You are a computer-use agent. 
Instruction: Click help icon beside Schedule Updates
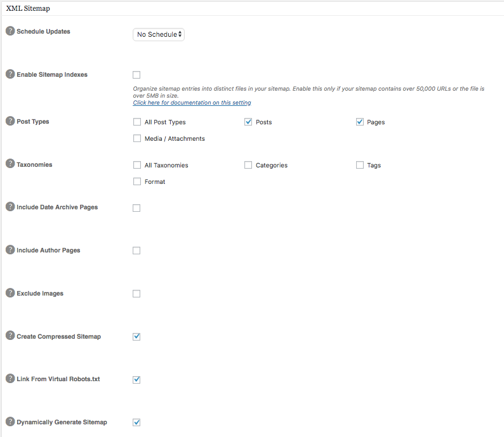coord(10,31)
